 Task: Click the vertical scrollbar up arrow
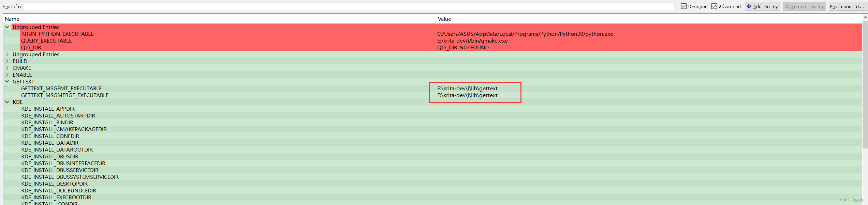[865, 17]
